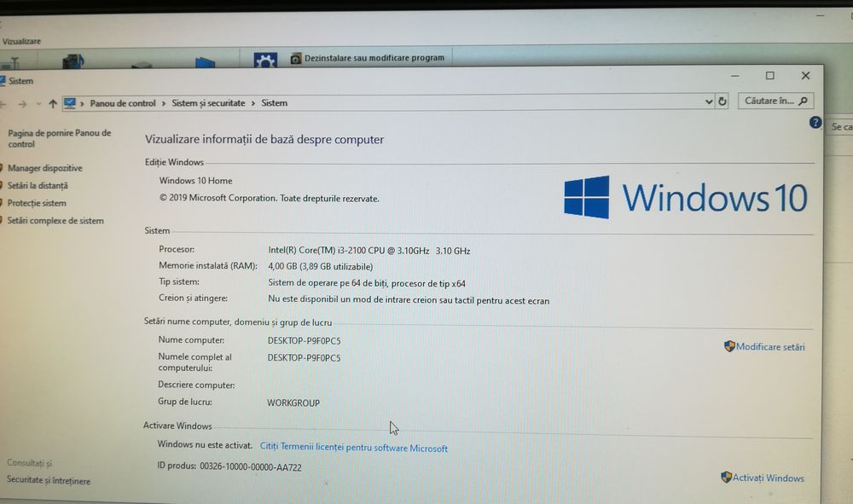Expand chevron after Panou de control breadcrumb
Viewport: 853px width, 504px height.
163,103
